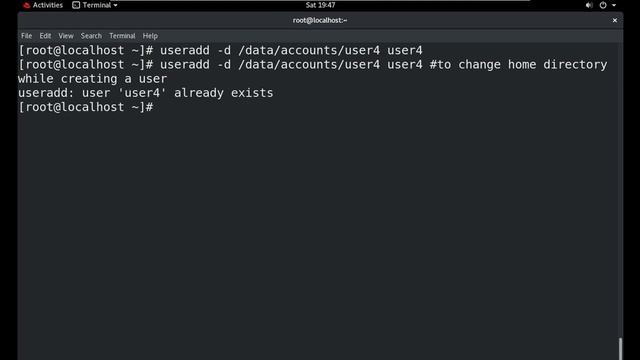Open the clock showing Sat 19:47
Screen dimensions: 640x360
(x=320, y=5)
